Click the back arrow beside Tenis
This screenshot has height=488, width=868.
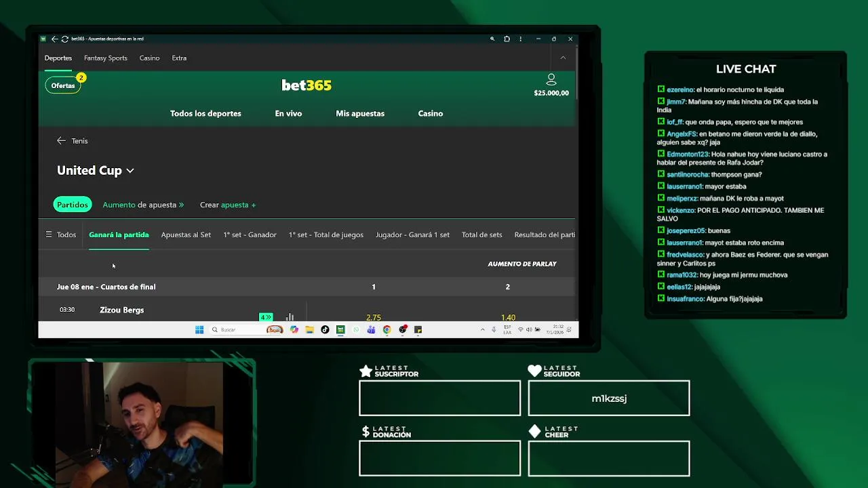61,140
